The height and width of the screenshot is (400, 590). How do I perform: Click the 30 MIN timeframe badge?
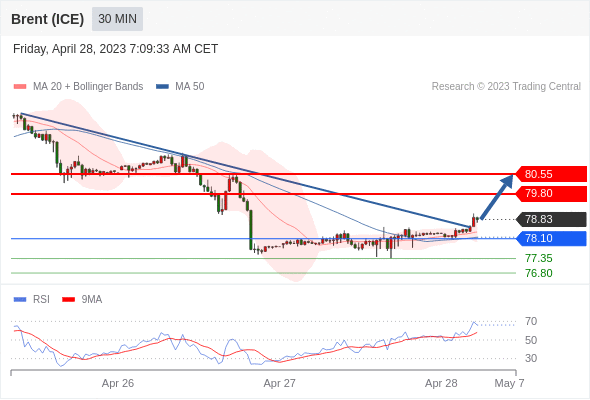[117, 19]
